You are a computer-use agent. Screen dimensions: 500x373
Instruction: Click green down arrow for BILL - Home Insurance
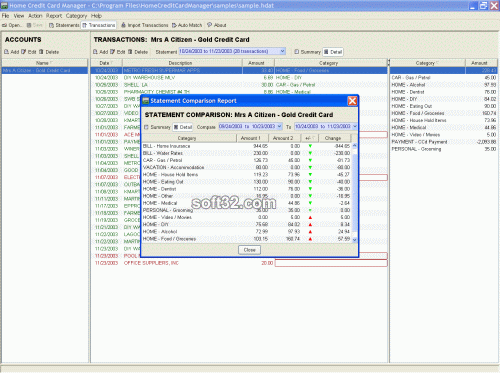[310, 146]
